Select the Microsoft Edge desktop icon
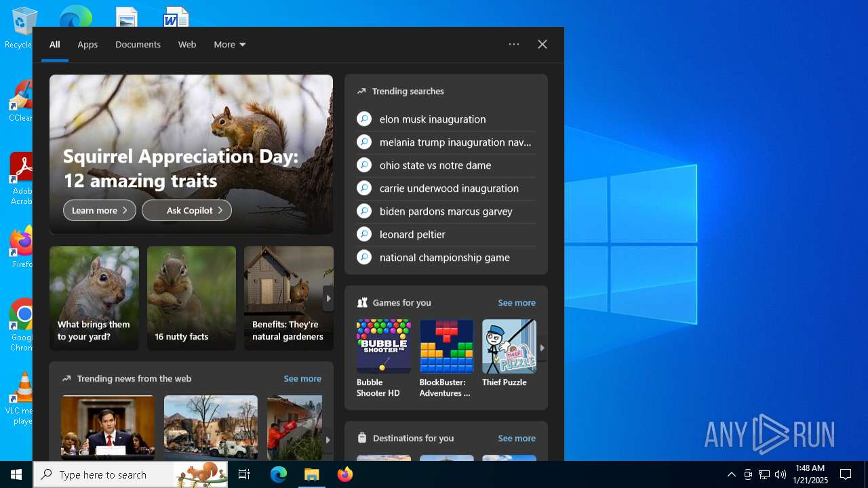Image resolution: width=868 pixels, height=488 pixels. click(x=76, y=16)
